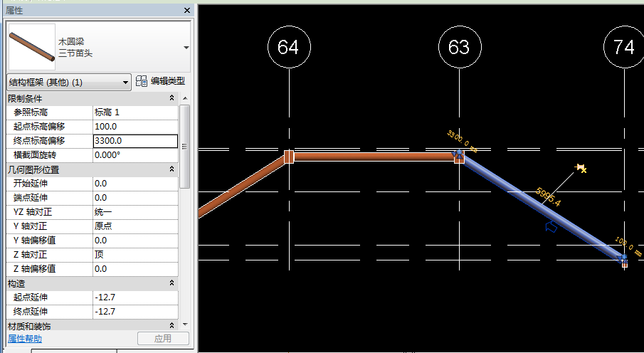Open the 木圆梁 type selector dropdown arrow
This screenshot has height=353, width=644.
(x=186, y=48)
